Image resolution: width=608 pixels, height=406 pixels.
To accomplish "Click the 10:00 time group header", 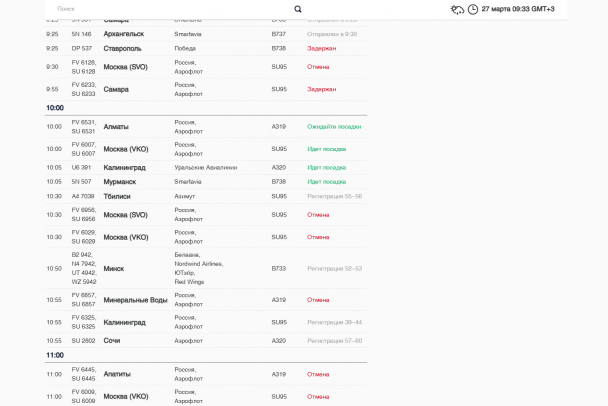I will [x=55, y=108].
